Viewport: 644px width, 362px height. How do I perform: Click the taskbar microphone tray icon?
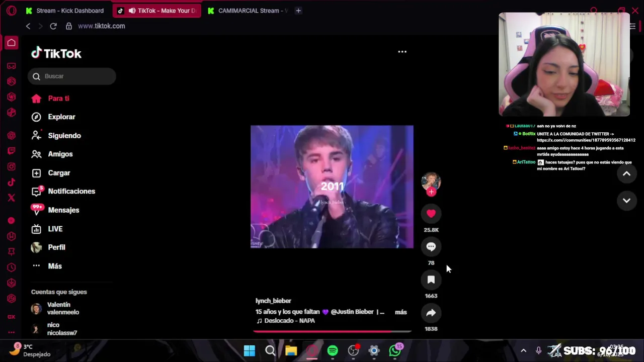coord(538,351)
